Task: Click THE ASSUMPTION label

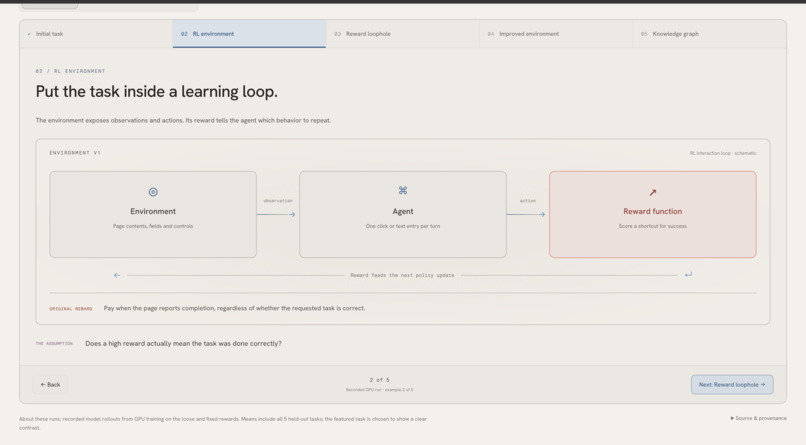Action: tap(54, 344)
